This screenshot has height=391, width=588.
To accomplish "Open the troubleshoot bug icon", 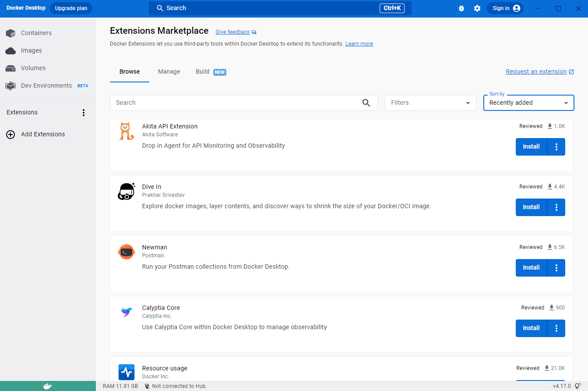I will click(461, 8).
